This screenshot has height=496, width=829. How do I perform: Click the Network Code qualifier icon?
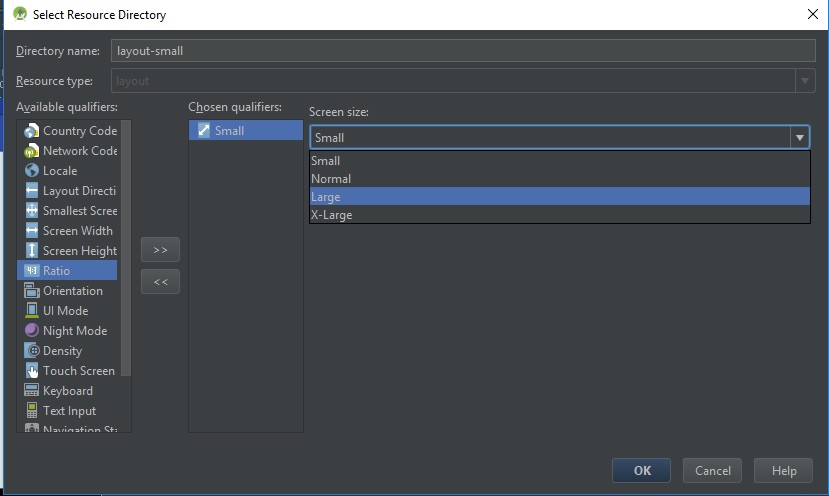[x=31, y=151]
